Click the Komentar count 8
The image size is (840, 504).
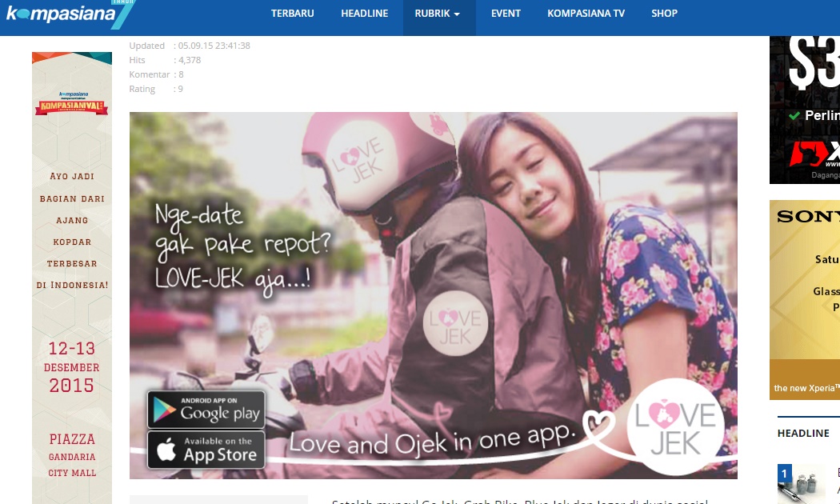181,74
